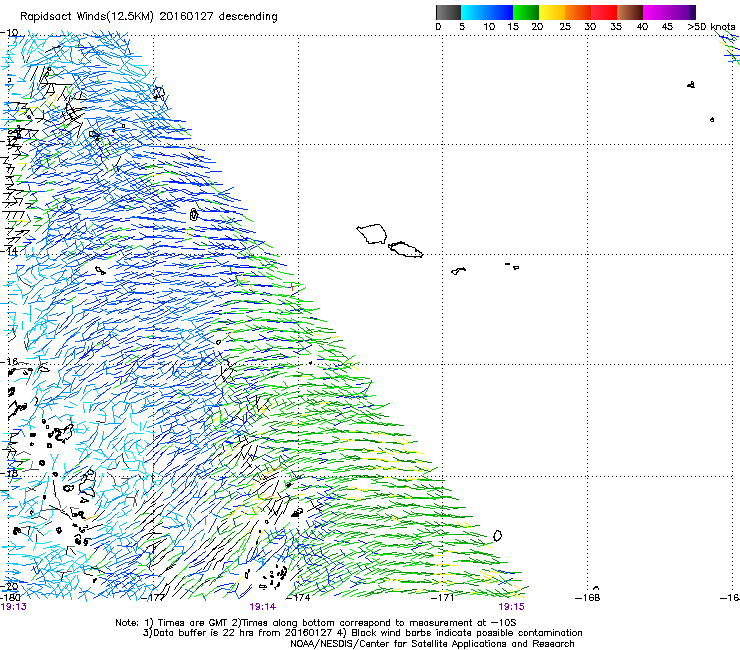The height and width of the screenshot is (650, 740).
Task: Select the green 15-20 knots color swatch
Action: tap(526, 12)
